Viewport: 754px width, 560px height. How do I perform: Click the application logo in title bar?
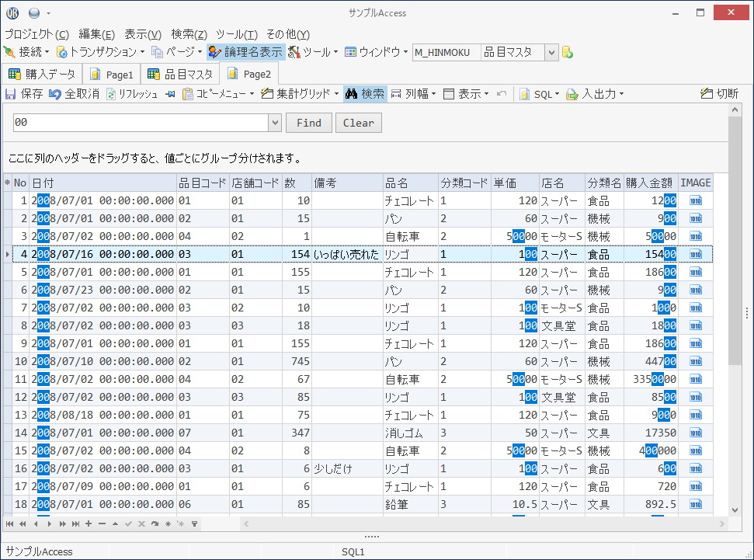coord(12,13)
